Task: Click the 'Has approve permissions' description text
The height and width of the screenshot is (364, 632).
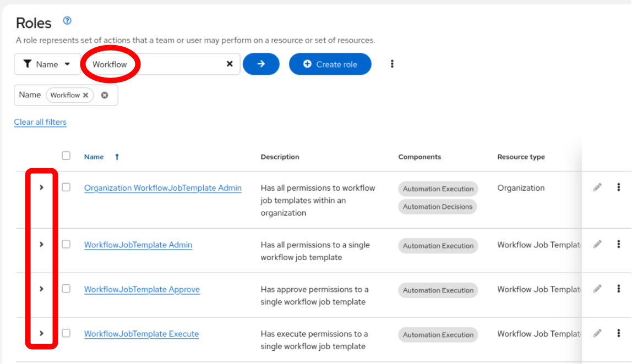Action: [x=314, y=296]
